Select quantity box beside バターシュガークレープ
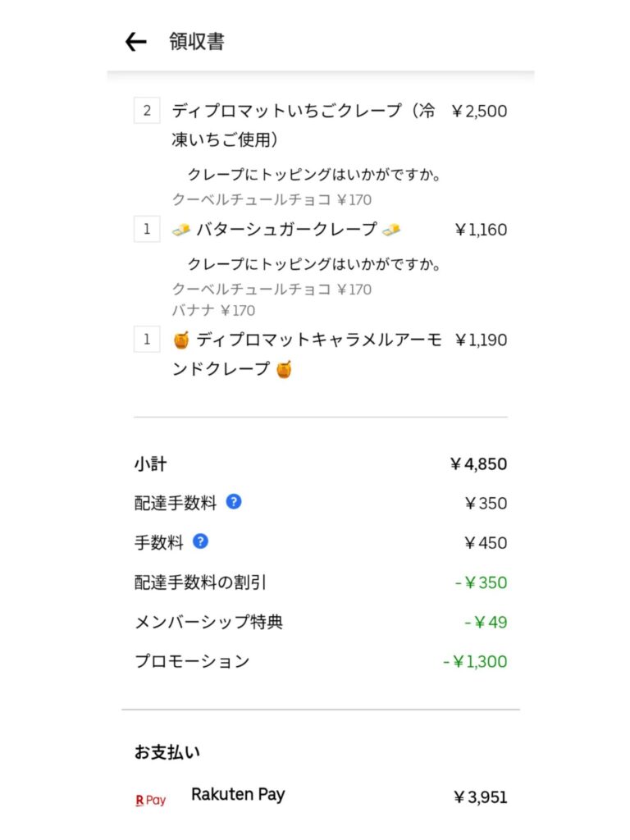Viewport: 630px width, 840px height. pos(147,230)
